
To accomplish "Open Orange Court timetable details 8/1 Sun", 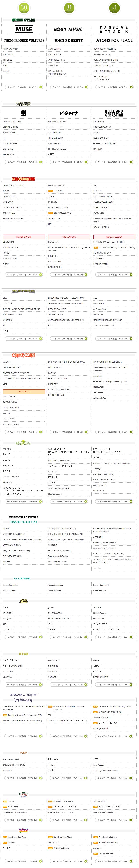I will click(x=114, y=432).
